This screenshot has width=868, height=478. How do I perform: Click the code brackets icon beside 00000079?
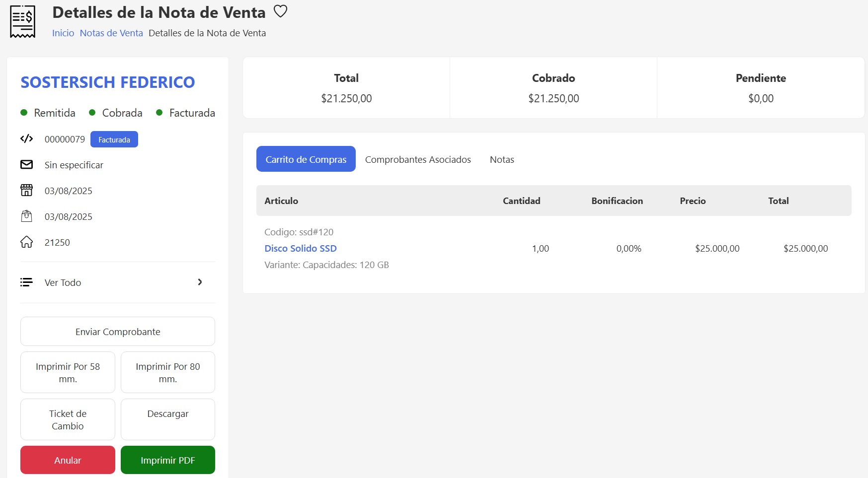(27, 139)
